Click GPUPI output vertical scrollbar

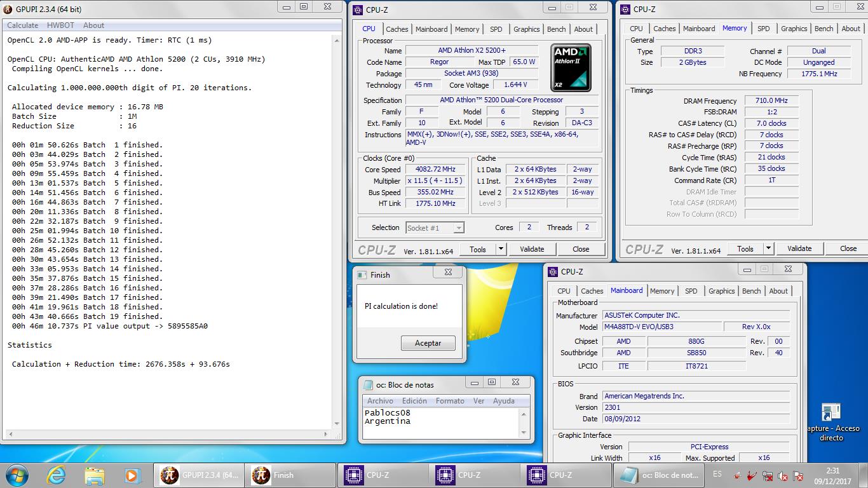(337, 233)
